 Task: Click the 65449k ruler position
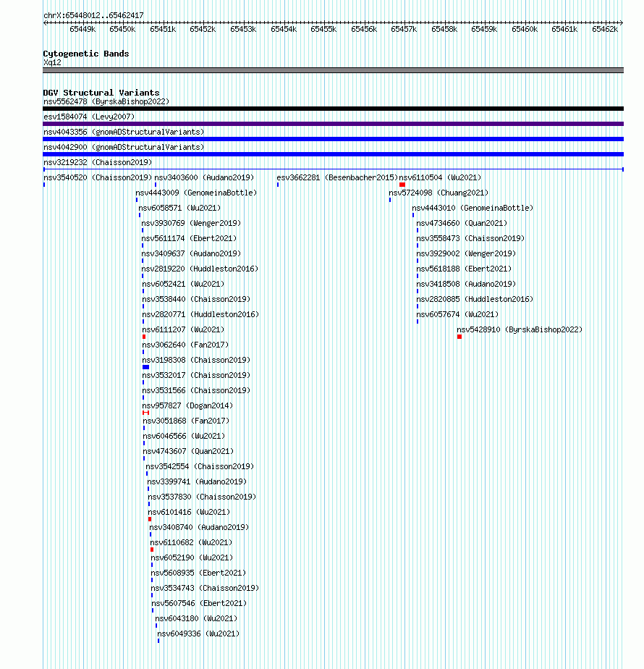82,29
